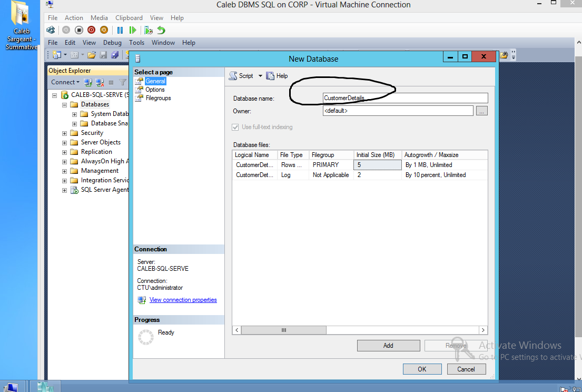This screenshot has height=392, width=582.
Task: Expand the Replication node
Action: 64,152
